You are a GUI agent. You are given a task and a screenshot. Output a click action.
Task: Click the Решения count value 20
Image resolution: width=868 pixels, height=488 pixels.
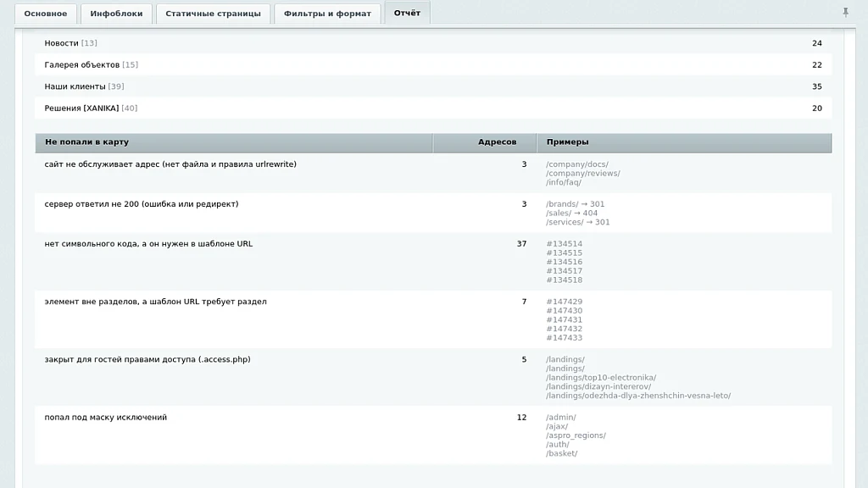pos(816,108)
